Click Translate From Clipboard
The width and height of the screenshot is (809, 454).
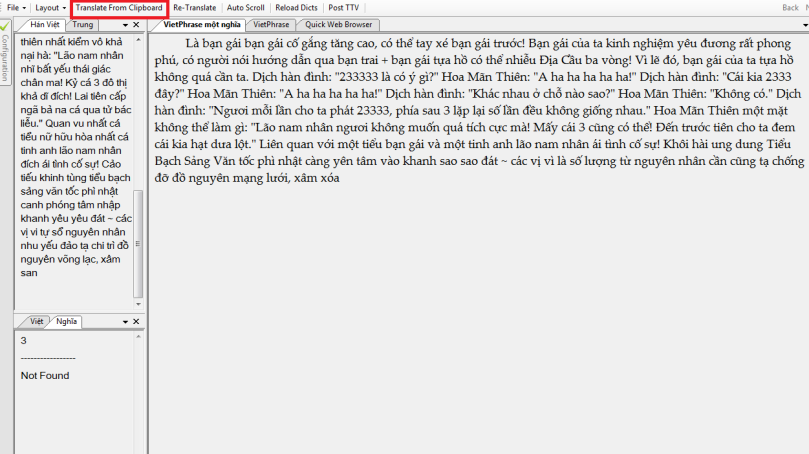[x=119, y=7]
